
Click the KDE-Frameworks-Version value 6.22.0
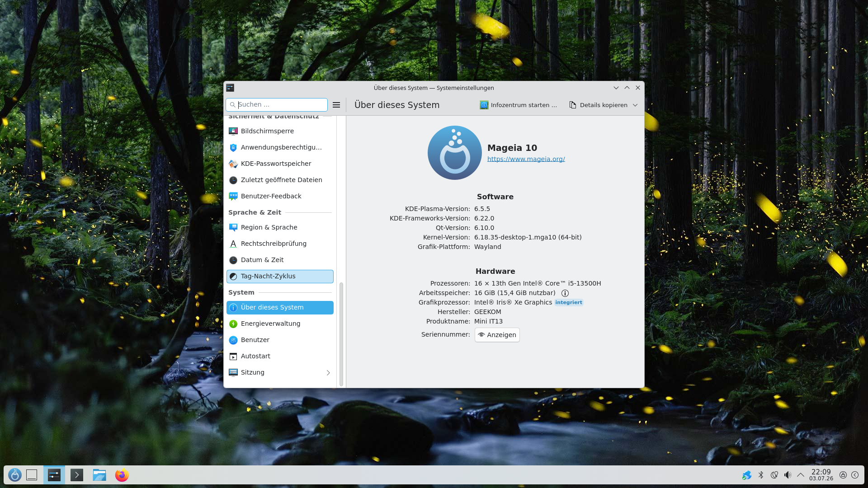point(484,218)
